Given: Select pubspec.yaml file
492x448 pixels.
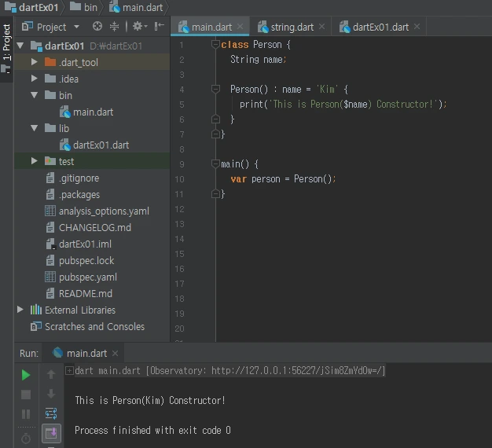Looking at the screenshot, I should point(81,277).
